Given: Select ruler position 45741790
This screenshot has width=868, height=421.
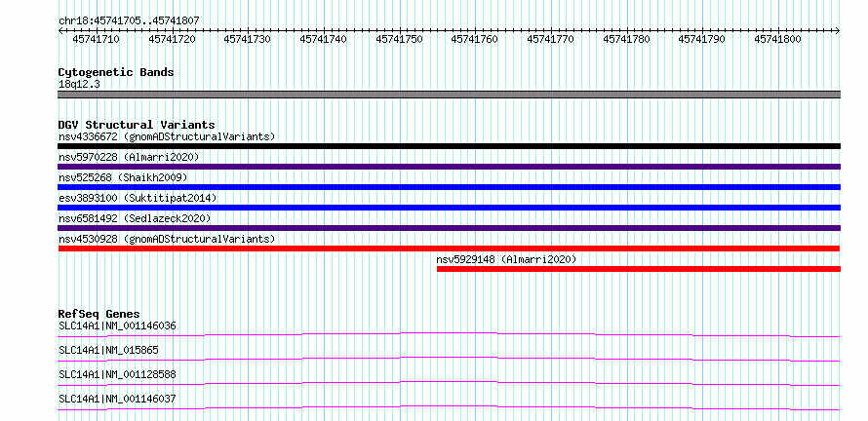Looking at the screenshot, I should point(701,39).
